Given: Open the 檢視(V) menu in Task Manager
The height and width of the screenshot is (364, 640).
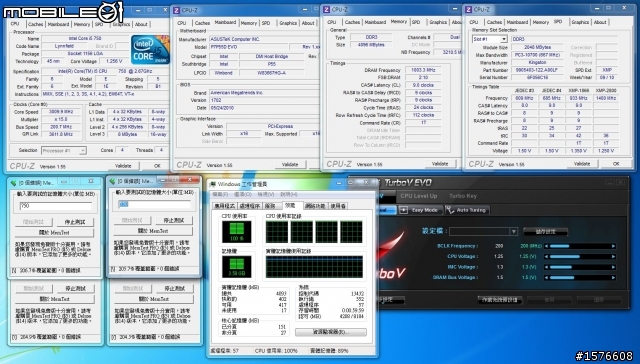Looking at the screenshot, I should coord(265,195).
